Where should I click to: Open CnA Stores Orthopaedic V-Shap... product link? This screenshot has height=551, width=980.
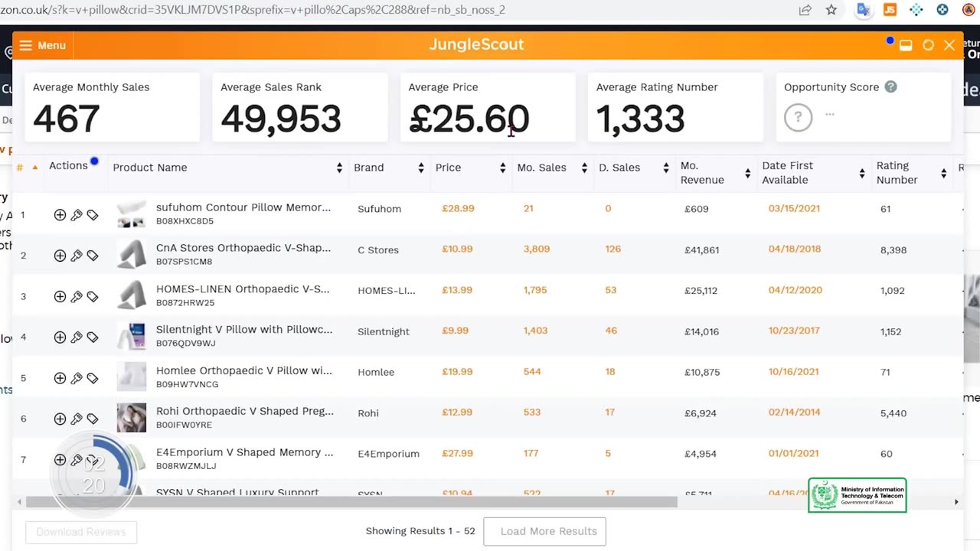(x=243, y=248)
